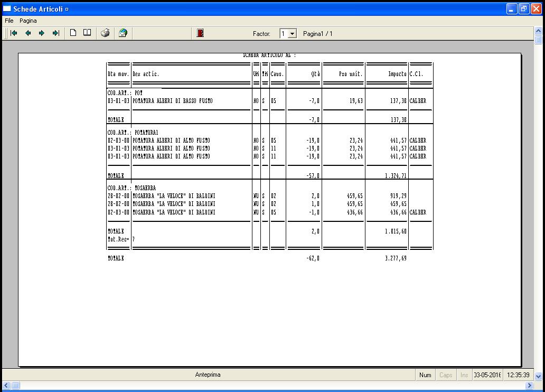
Task: Click the status bar time 12:35:39
Action: pyautogui.click(x=518, y=375)
